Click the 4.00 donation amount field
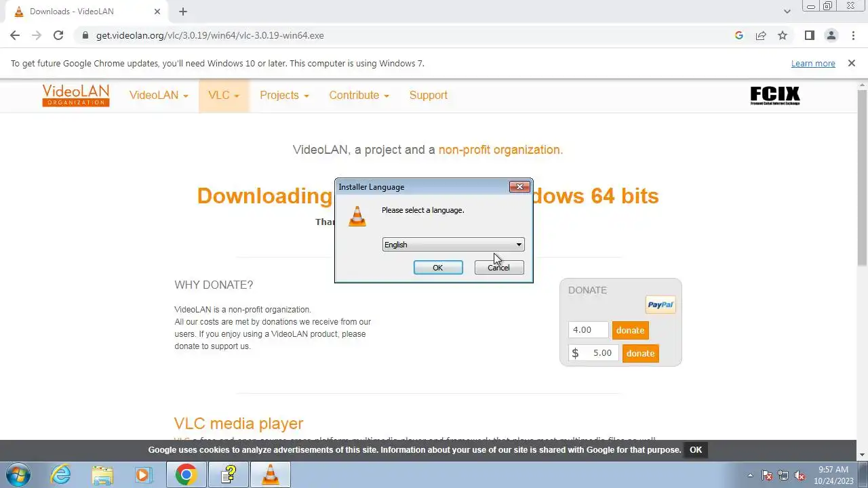Image resolution: width=868 pixels, height=488 pixels. click(x=589, y=330)
